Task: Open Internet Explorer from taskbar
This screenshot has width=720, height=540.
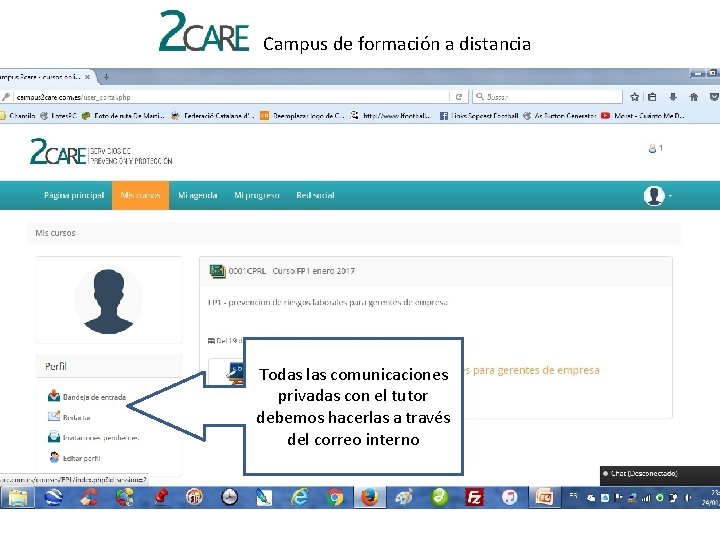Action: tap(299, 497)
